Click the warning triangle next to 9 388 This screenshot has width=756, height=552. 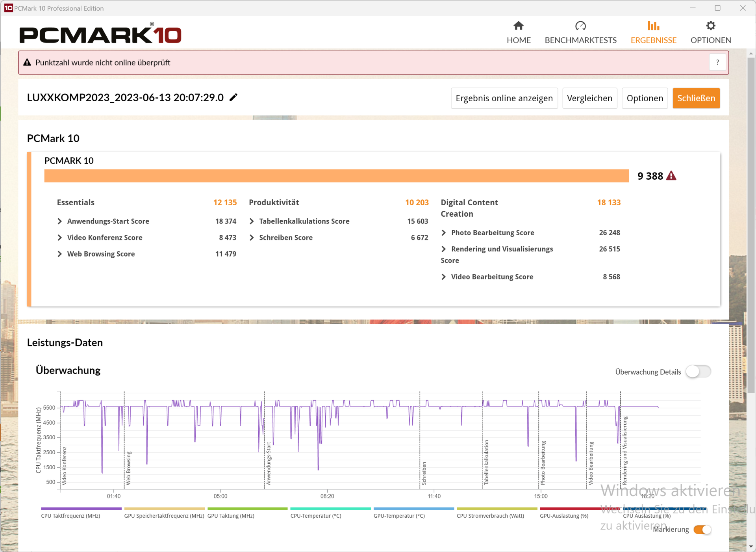tap(671, 176)
